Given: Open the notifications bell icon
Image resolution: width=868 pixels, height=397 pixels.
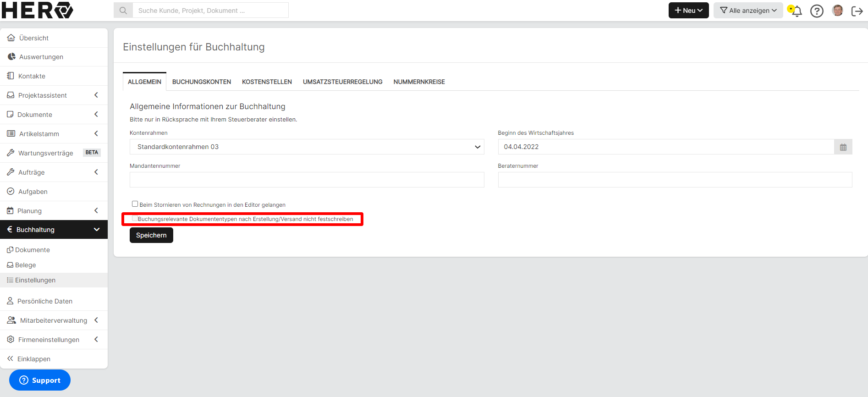Looking at the screenshot, I should click(796, 11).
